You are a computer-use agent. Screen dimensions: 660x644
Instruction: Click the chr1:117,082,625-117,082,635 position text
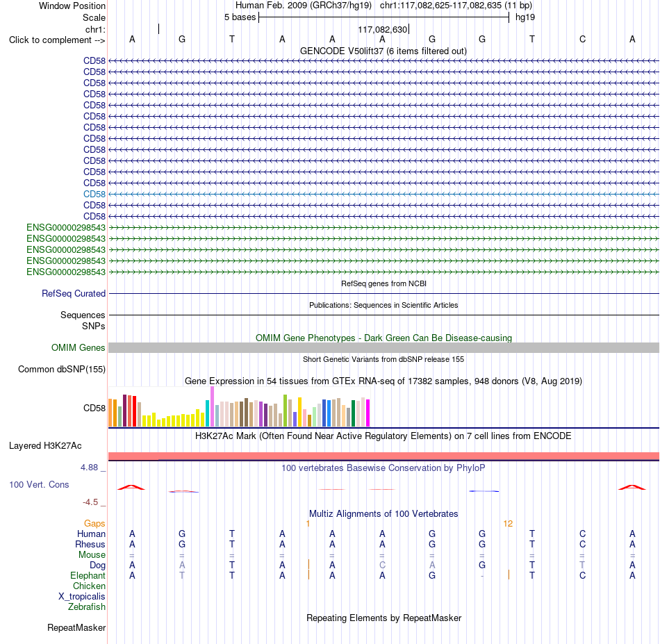point(456,6)
